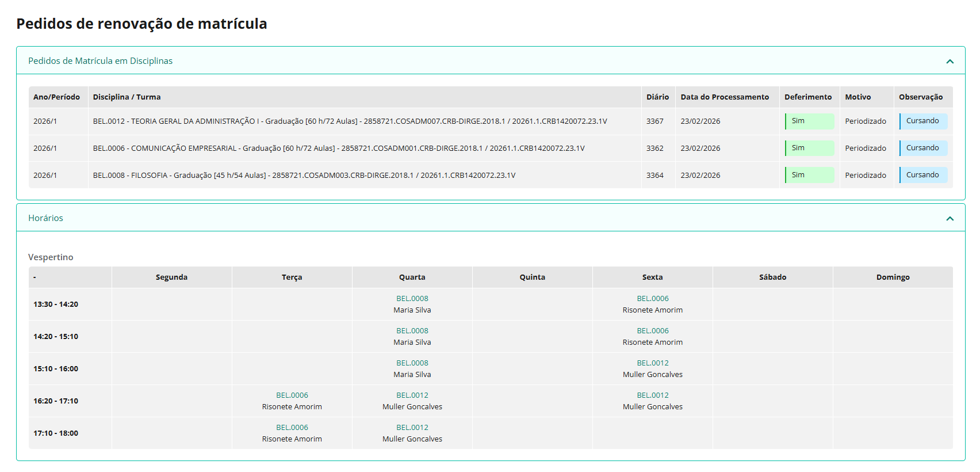This screenshot has height=472, width=980.
Task: Open BEL.0006 link in Sexta 14:20 slot
Action: click(652, 330)
